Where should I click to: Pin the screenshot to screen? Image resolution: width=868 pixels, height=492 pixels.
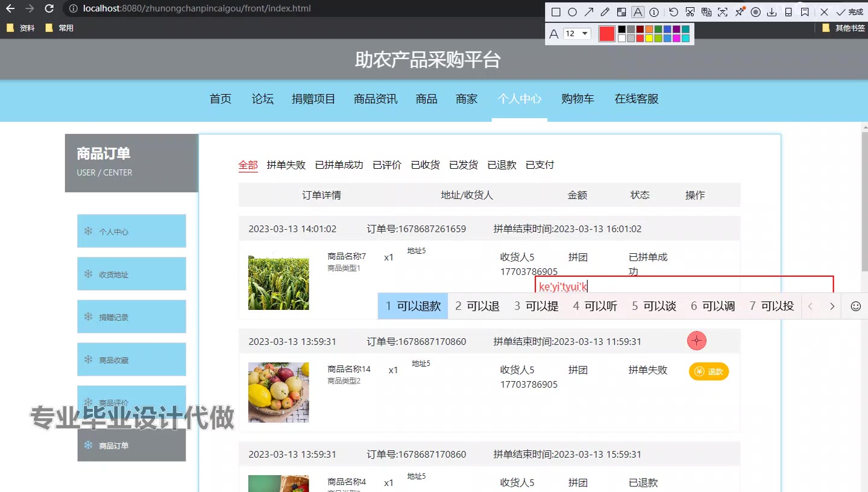[x=740, y=12]
